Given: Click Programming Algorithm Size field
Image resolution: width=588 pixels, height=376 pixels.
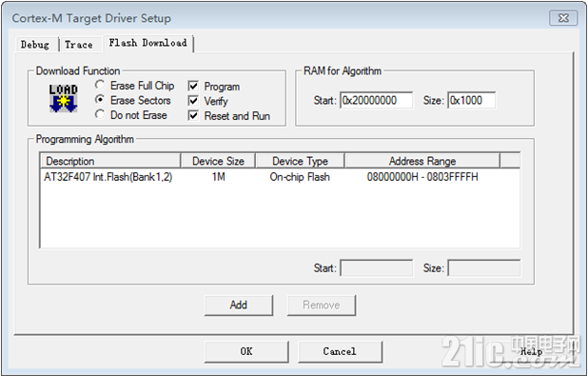Looking at the screenshot, I should click(x=483, y=267).
